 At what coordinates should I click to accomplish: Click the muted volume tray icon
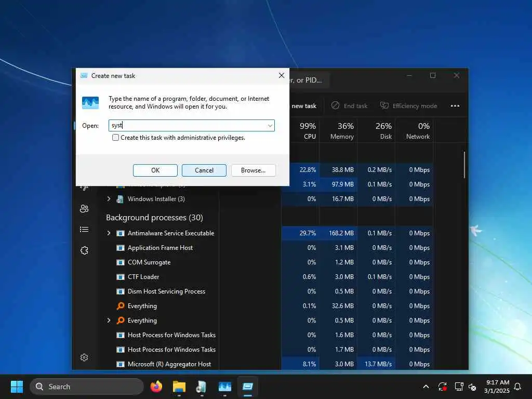[x=472, y=387]
